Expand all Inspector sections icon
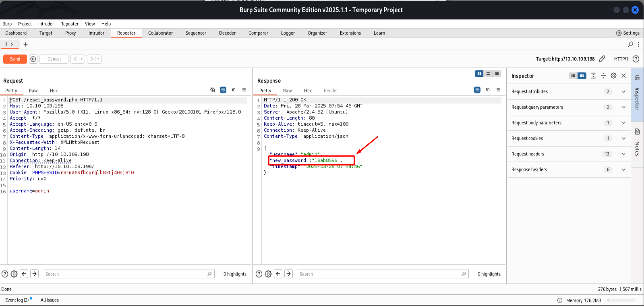 coord(593,76)
